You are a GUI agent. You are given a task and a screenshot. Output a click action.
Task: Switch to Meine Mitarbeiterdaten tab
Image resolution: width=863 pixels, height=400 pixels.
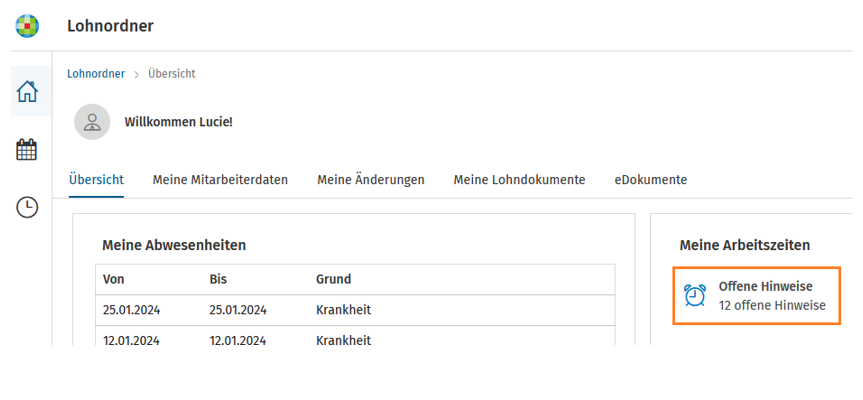point(220,180)
